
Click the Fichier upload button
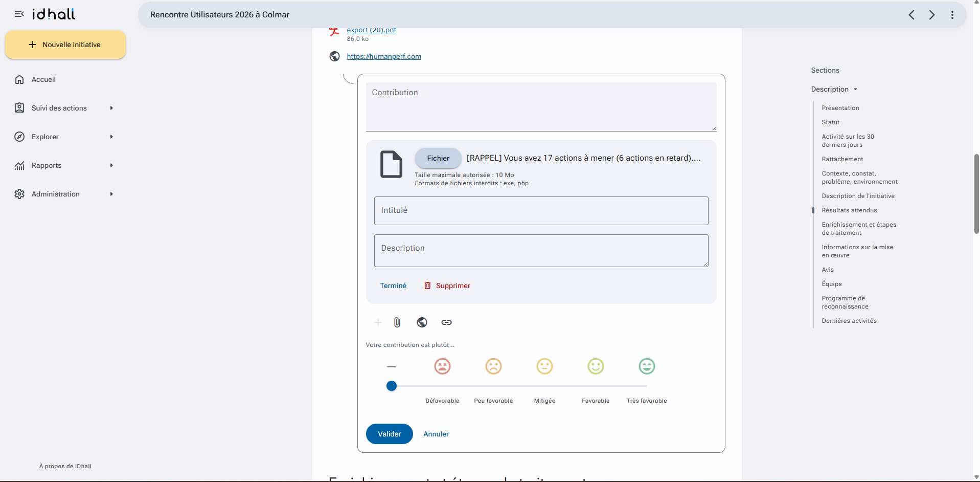click(x=438, y=158)
